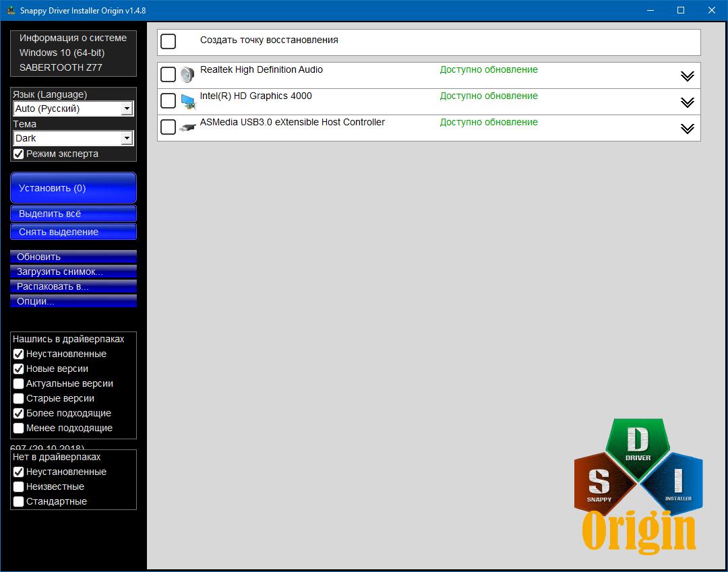Click the Realtek audio speaker icon
The width and height of the screenshot is (728, 572).
(x=187, y=75)
